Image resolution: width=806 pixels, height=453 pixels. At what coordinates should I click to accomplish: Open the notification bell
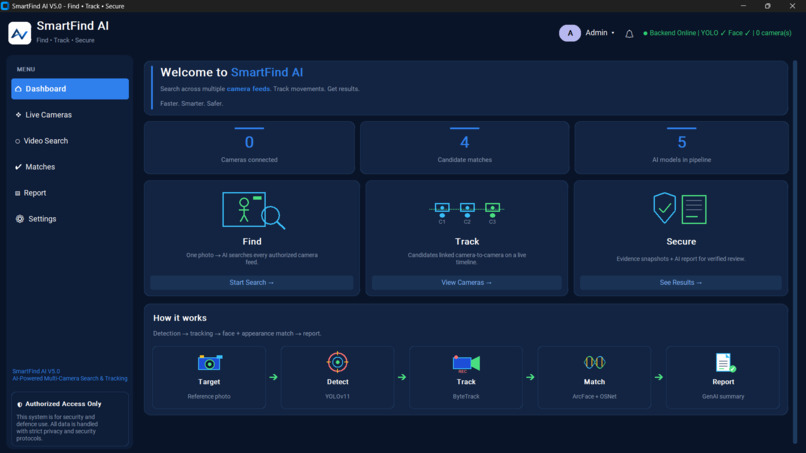(629, 34)
